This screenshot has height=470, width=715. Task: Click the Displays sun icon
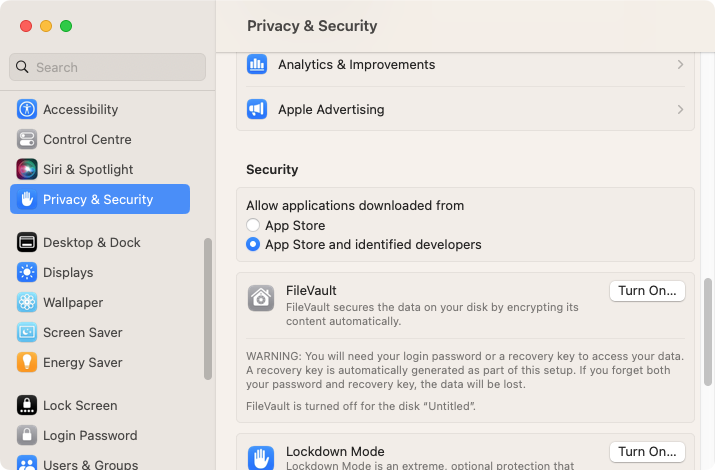tap(27, 273)
